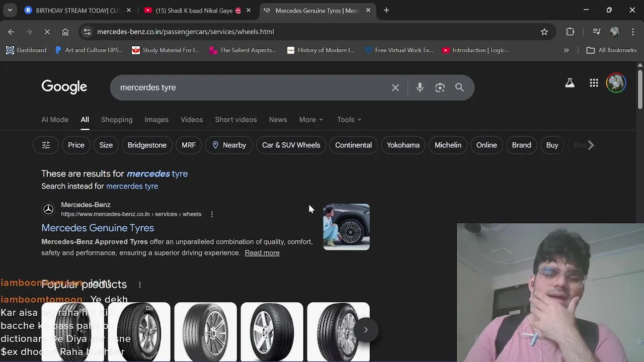Open the Google apps grid

tap(594, 83)
